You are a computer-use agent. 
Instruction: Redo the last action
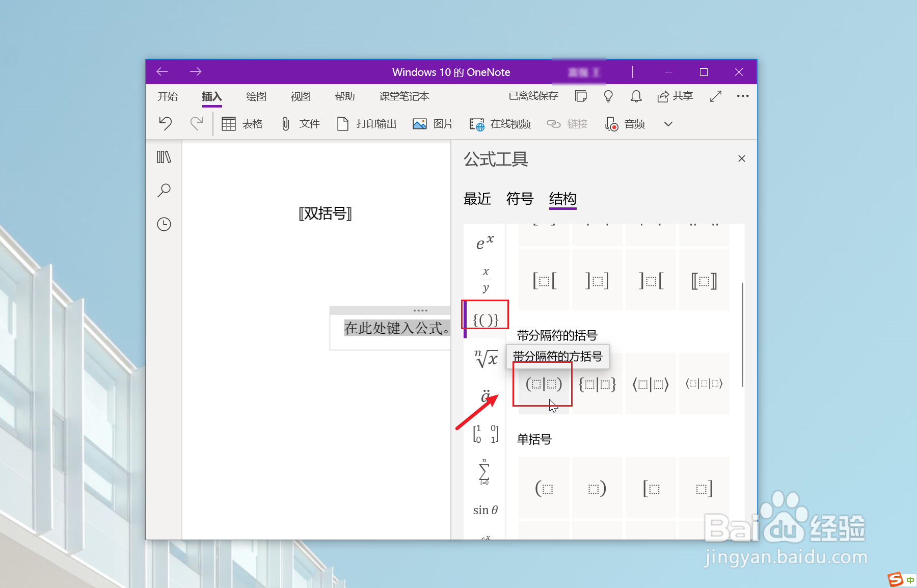(196, 124)
